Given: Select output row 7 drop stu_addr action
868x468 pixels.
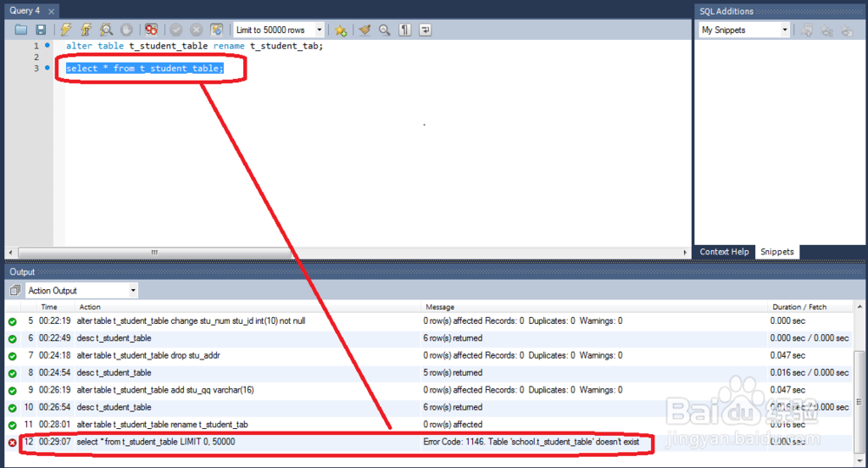Looking at the screenshot, I should click(429, 355).
